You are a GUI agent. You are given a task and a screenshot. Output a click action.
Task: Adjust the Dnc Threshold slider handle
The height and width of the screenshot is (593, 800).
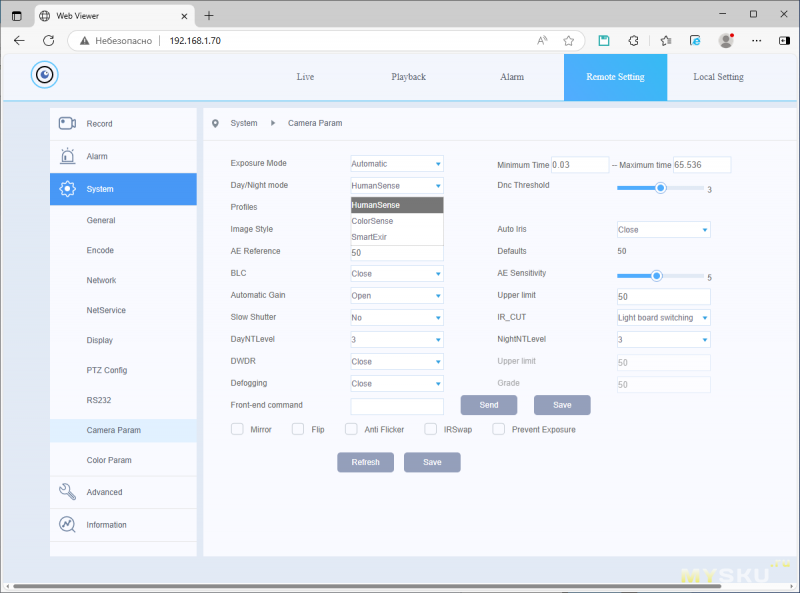pyautogui.click(x=661, y=188)
